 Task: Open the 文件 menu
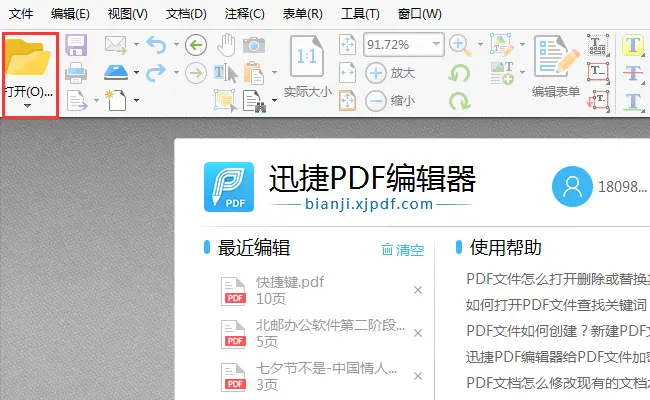click(21, 14)
